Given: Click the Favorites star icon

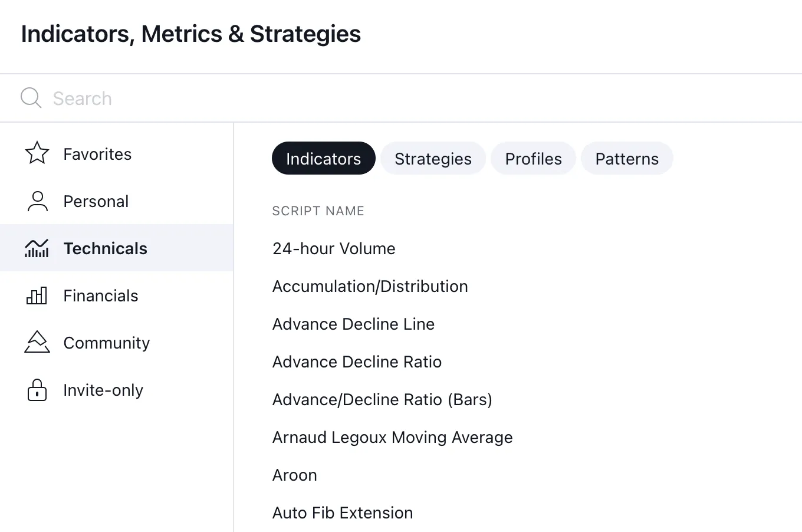Looking at the screenshot, I should click(x=37, y=153).
